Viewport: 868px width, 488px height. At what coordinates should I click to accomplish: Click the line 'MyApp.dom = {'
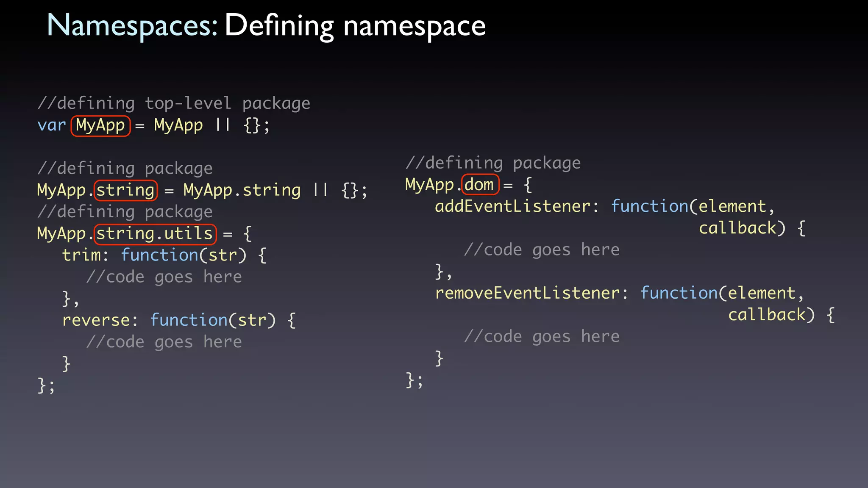coord(469,185)
